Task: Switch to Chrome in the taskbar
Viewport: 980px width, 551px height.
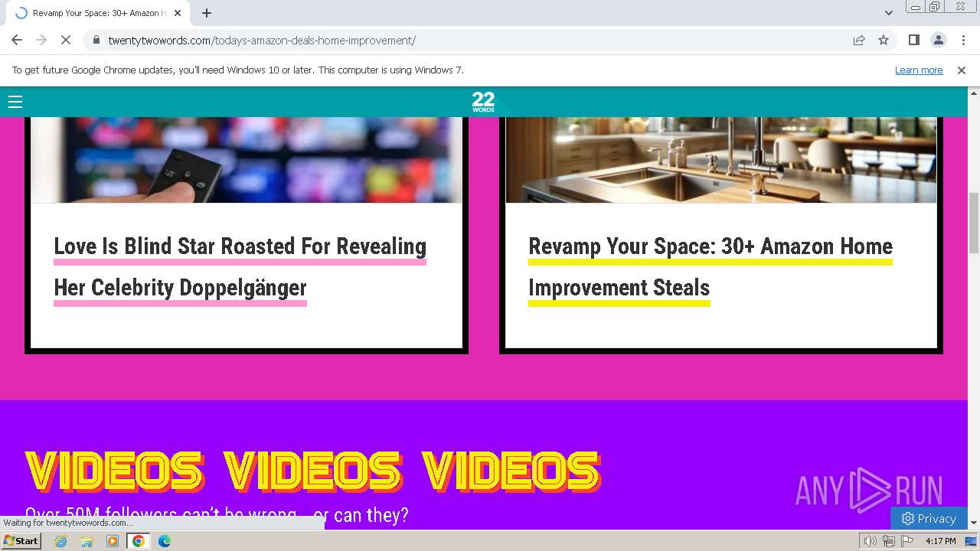Action: (x=138, y=541)
